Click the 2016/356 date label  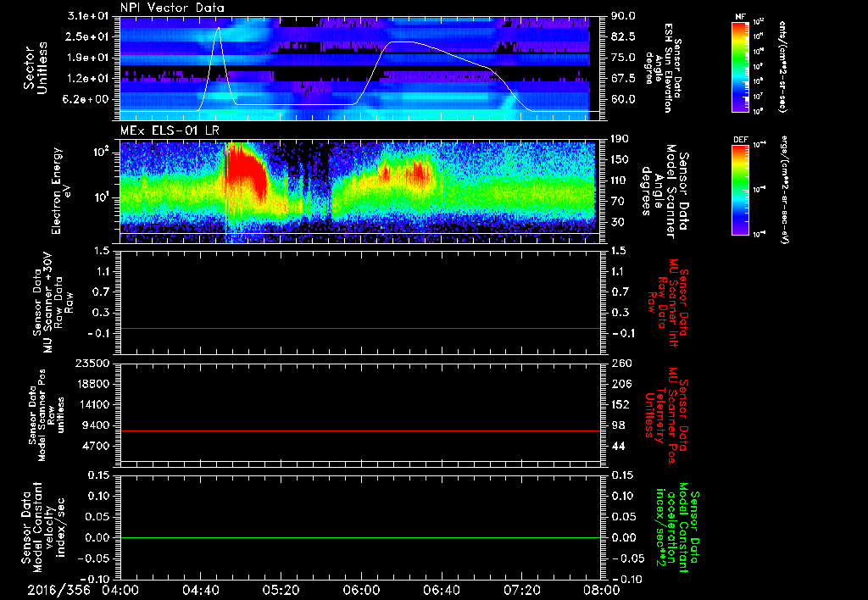click(x=58, y=591)
